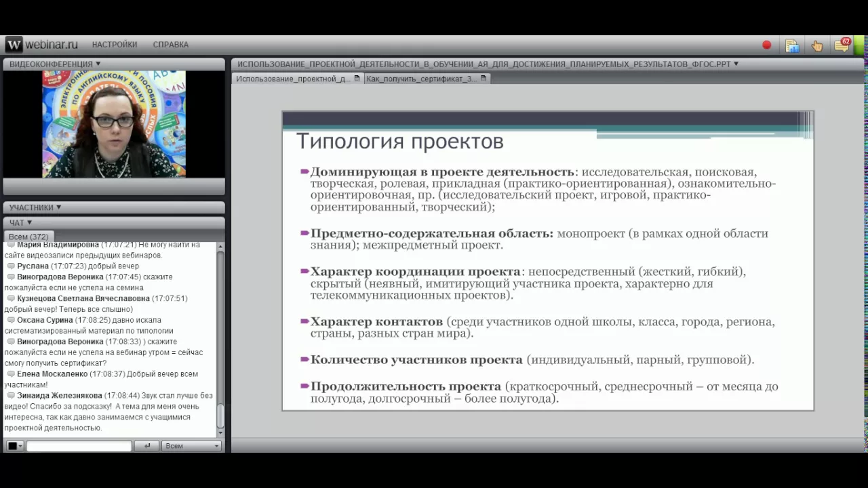
Task: Click slide text Характер координации проекта
Action: point(416,271)
